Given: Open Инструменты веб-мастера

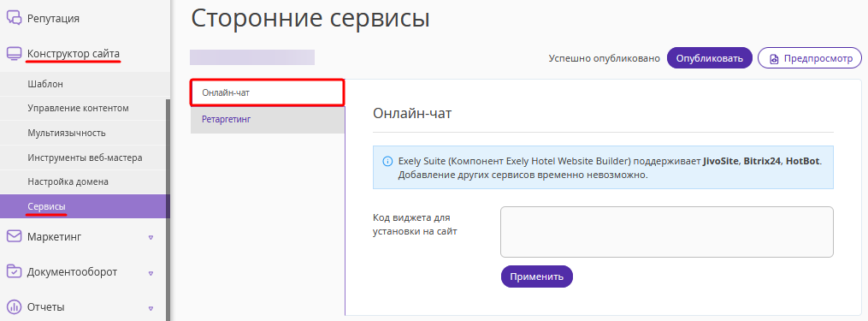Looking at the screenshot, I should [83, 158].
